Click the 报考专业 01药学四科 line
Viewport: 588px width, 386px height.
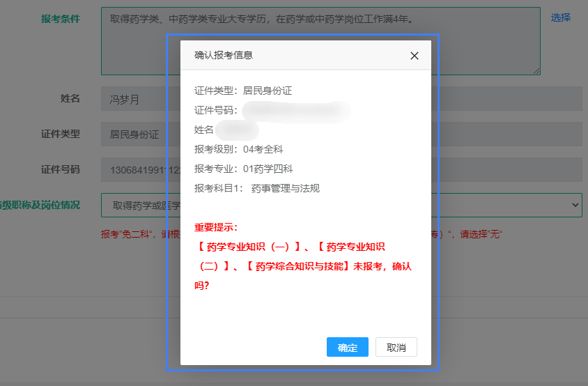pos(243,169)
